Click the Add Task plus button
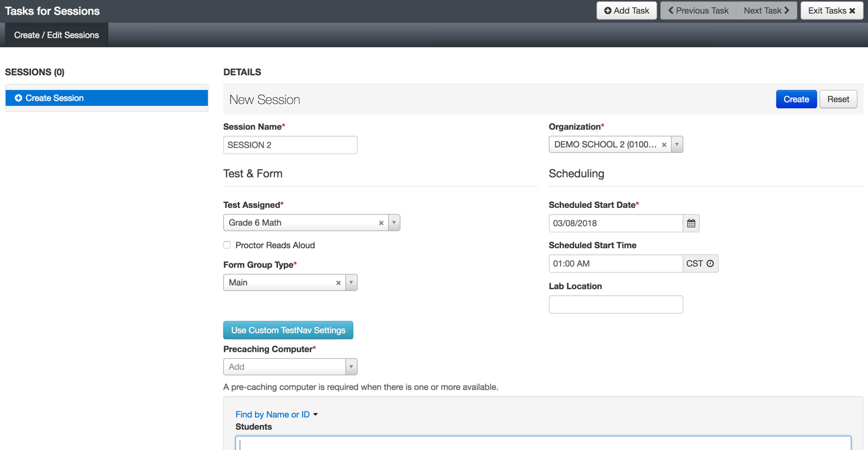 click(x=627, y=10)
